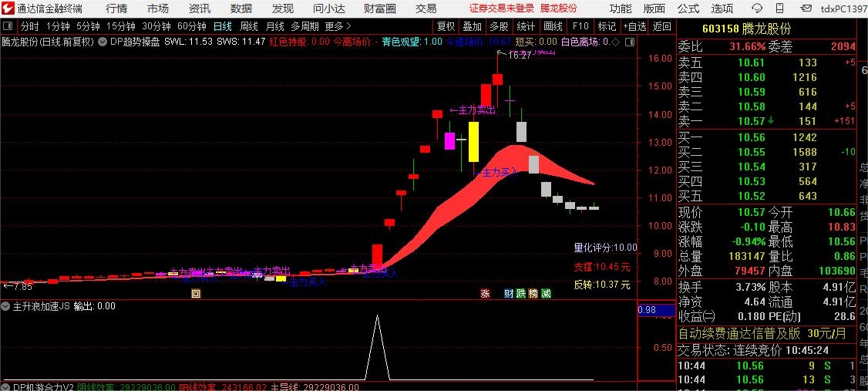The width and height of the screenshot is (868, 391).
Task: Click the tdxPC1397 account label
Action: tap(843, 8)
